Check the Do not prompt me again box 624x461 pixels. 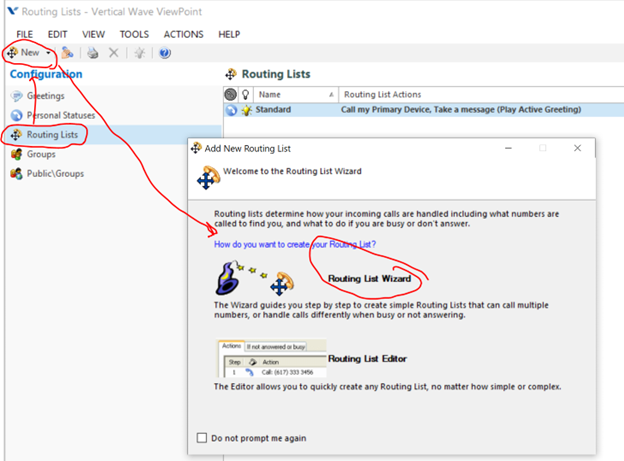click(204, 437)
